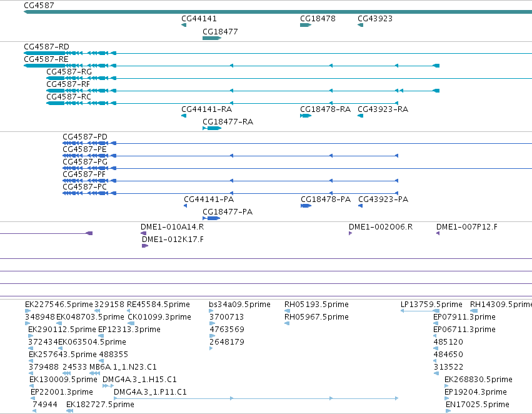Click the CK01099.3prime EST label
This screenshot has height=414, width=532.
[159, 317]
